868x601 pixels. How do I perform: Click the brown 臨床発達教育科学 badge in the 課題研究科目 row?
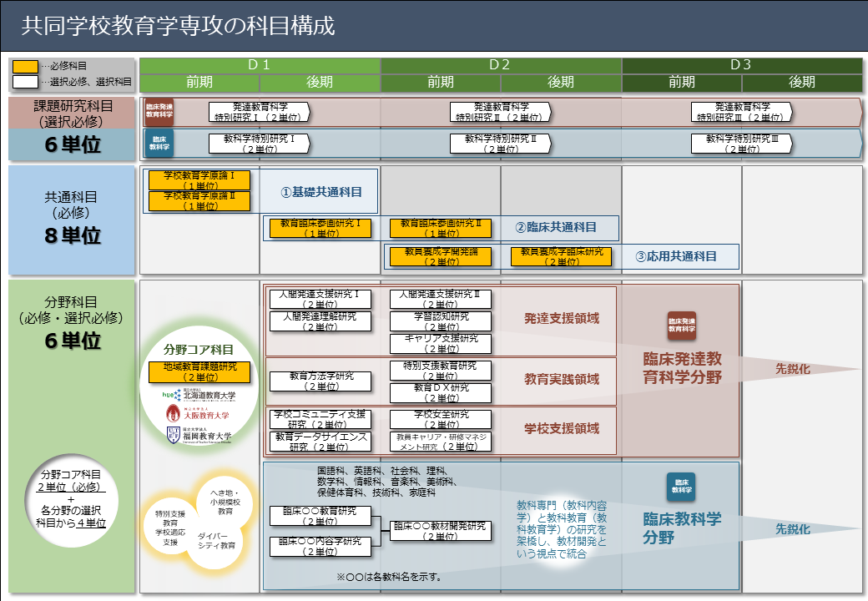tap(159, 112)
